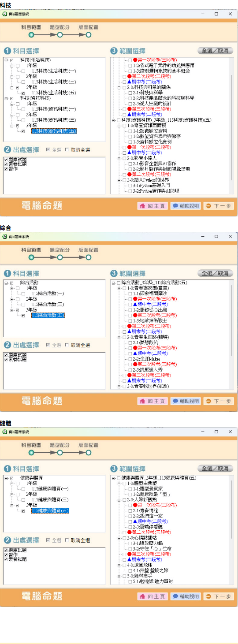Check 115科技(資訊科技)(三) in the subject tree

point(24,120)
